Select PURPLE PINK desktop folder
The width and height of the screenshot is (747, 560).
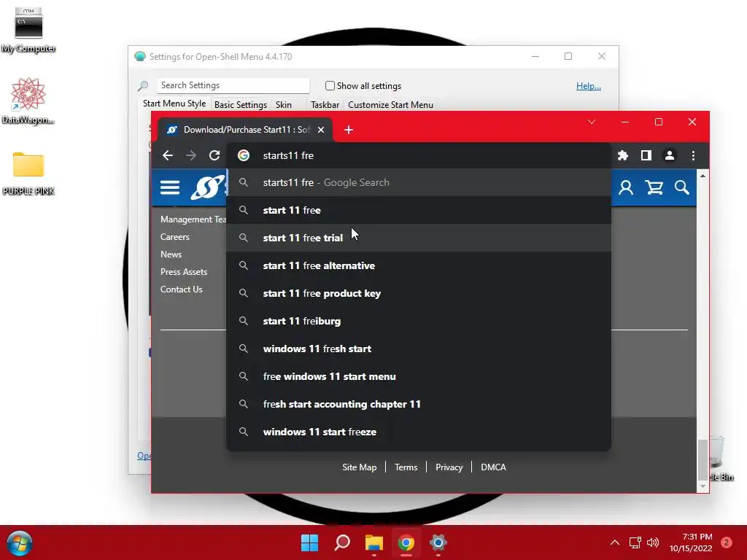pyautogui.click(x=28, y=174)
